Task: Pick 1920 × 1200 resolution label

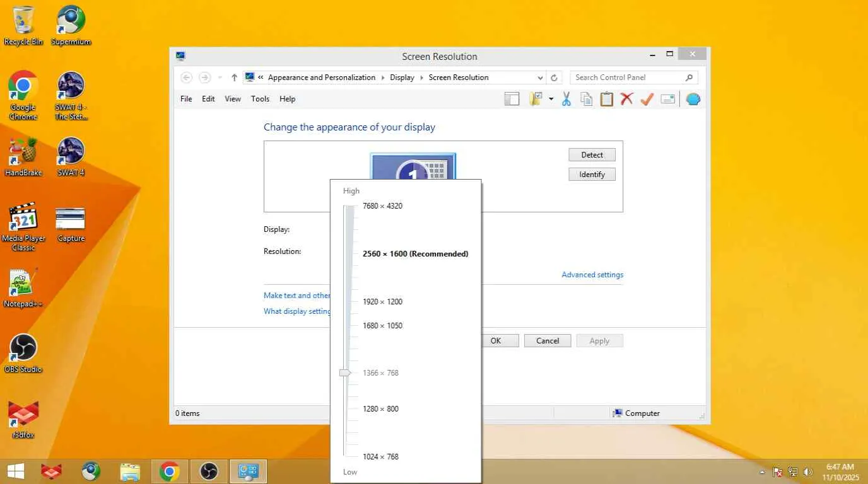Action: coord(382,302)
